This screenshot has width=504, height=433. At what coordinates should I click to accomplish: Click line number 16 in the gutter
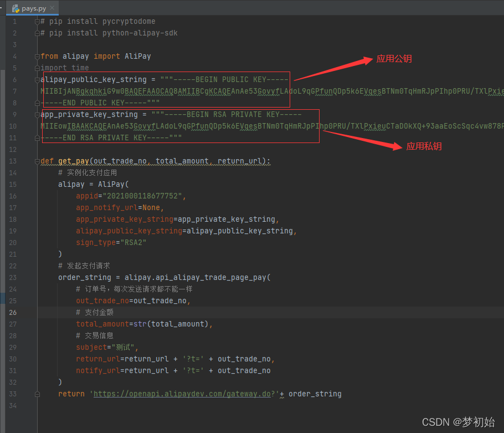coord(13,196)
